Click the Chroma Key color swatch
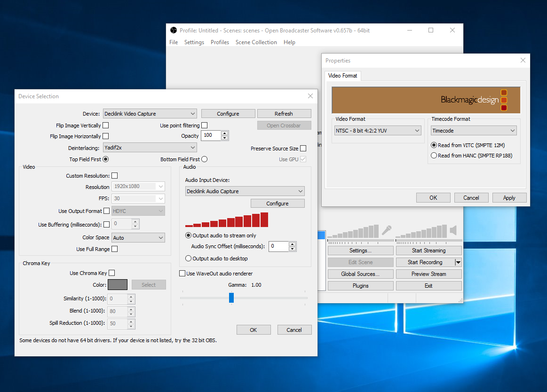547x392 pixels. pyautogui.click(x=118, y=284)
